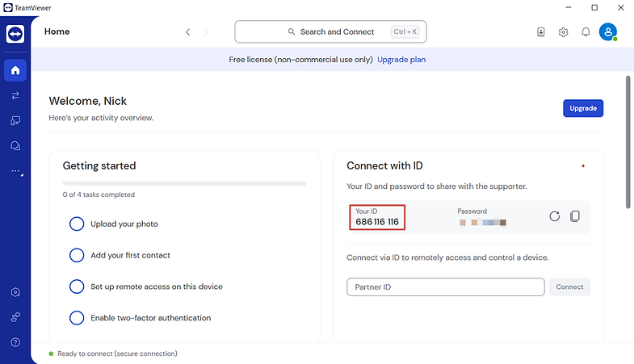Click the Ready to connect status text
Image resolution: width=634 pixels, height=364 pixels.
coord(117,354)
